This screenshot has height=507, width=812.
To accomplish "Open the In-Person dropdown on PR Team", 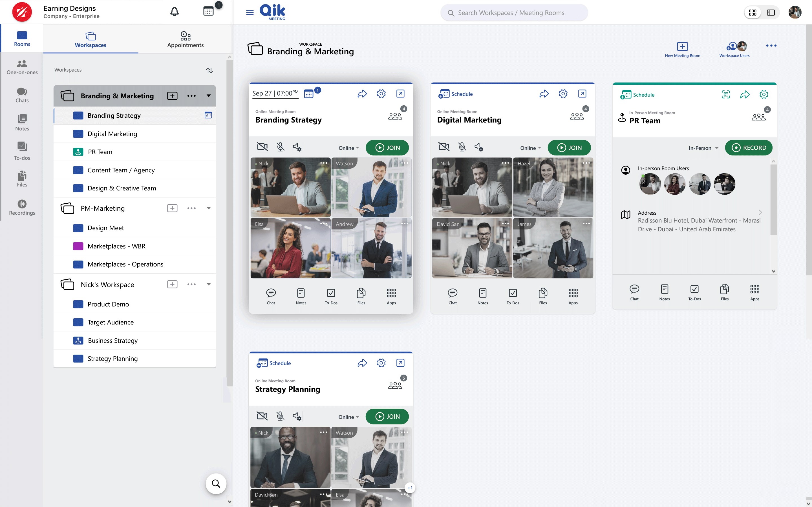I will [x=703, y=148].
